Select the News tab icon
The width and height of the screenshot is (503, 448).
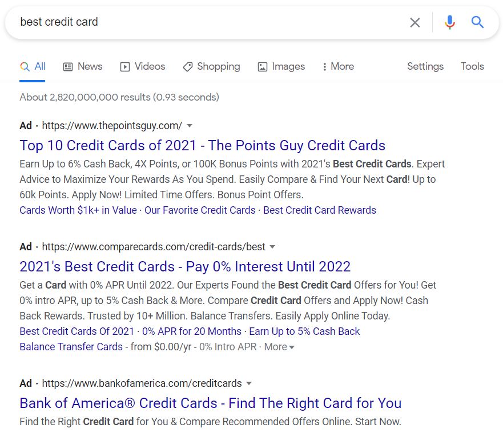click(69, 66)
